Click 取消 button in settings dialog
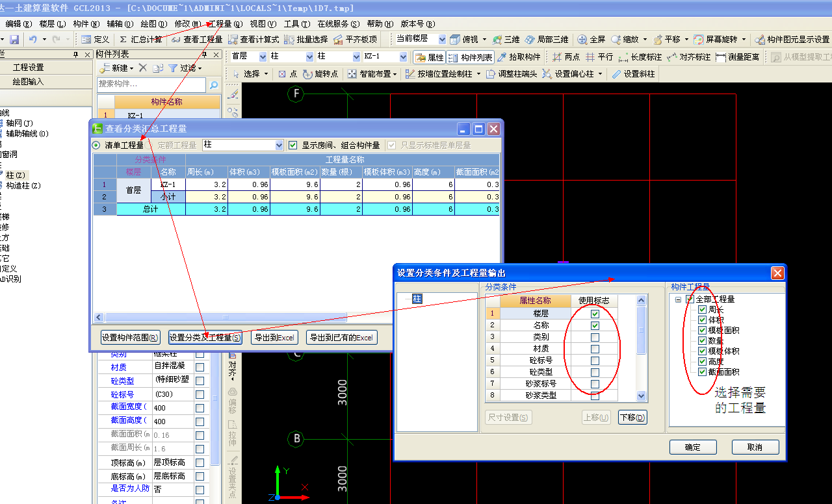The height and width of the screenshot is (504, 832). (x=755, y=447)
